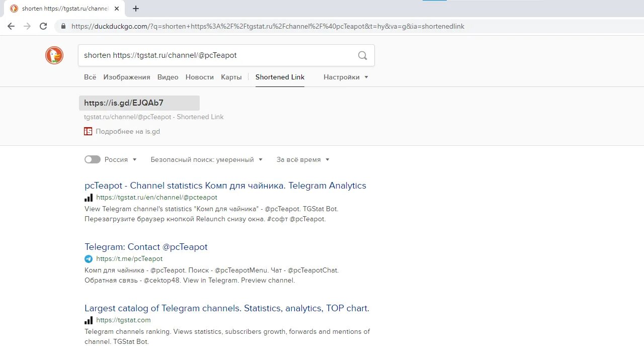Click the padlock icon in address bar

(x=63, y=26)
